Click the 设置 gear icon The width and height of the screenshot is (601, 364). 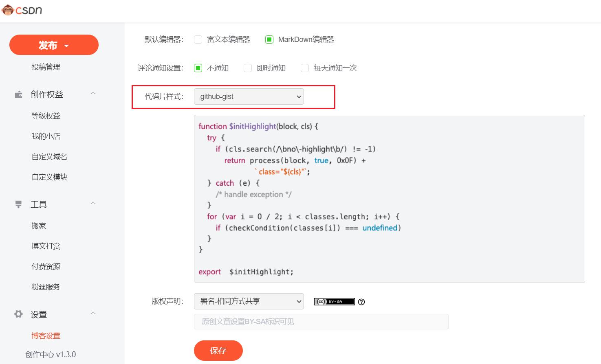18,314
